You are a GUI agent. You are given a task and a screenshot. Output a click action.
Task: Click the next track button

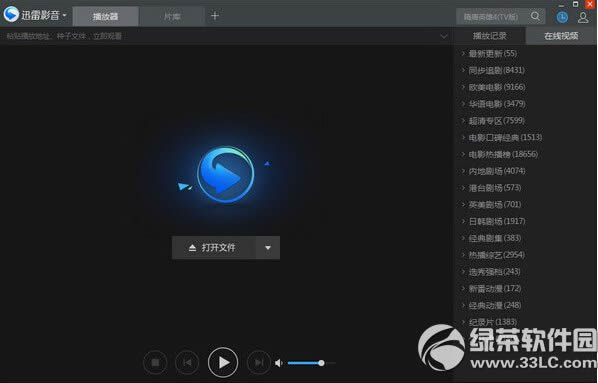point(259,362)
